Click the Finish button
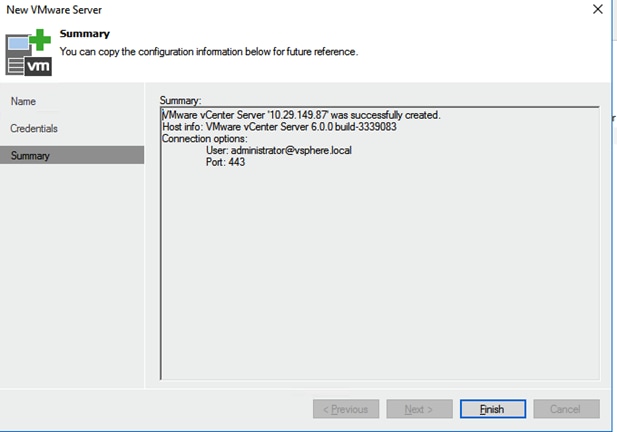 (x=493, y=409)
